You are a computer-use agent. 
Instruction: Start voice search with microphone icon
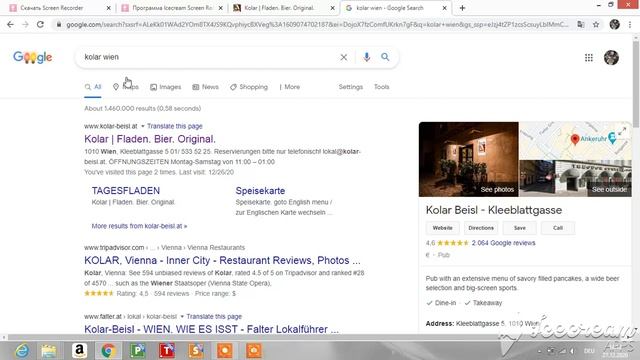(367, 57)
